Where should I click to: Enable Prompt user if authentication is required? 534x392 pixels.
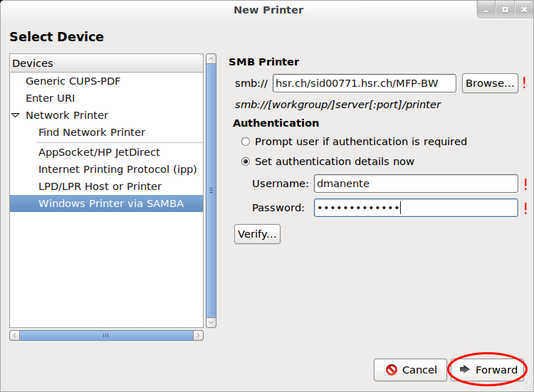(246, 142)
